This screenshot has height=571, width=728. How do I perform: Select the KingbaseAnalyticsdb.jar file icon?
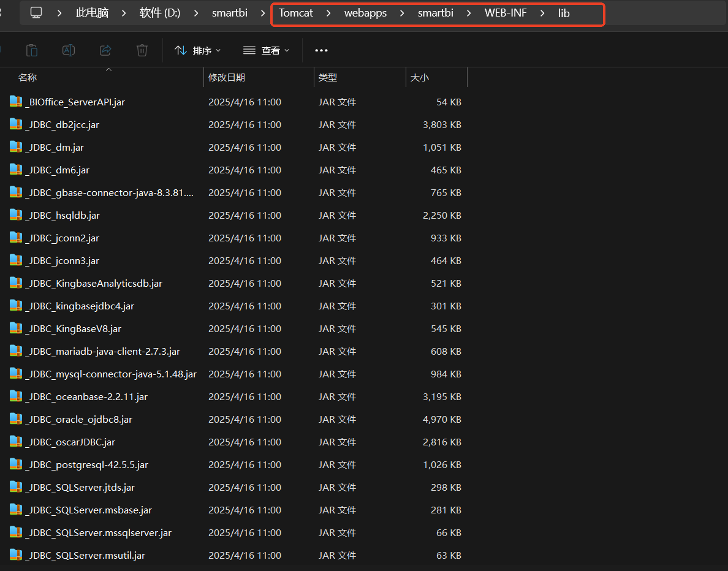[16, 283]
